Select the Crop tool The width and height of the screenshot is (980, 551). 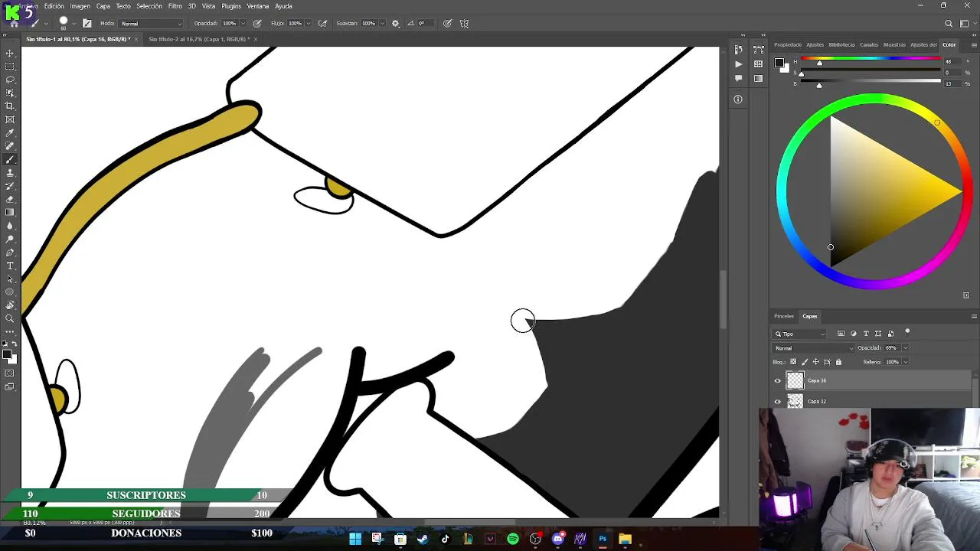pos(10,106)
